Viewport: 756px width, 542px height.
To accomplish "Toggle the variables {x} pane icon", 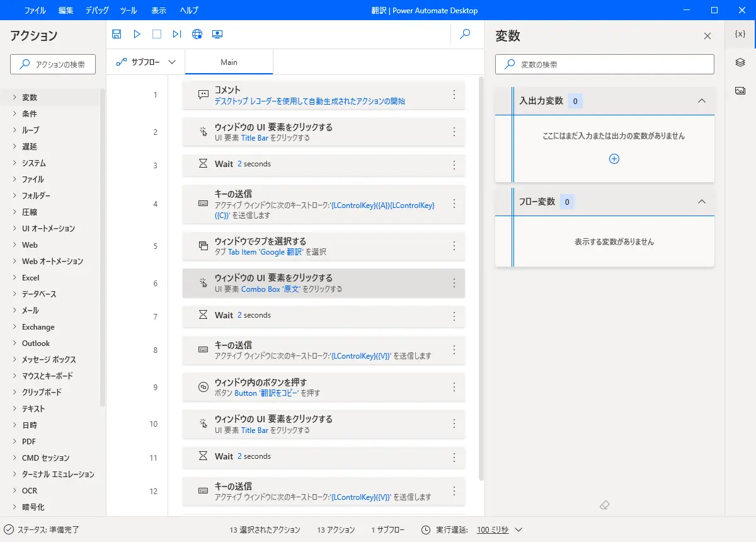I will point(740,34).
